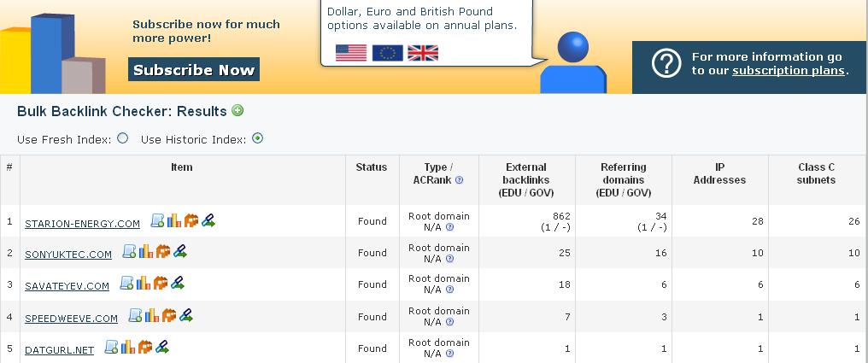The height and width of the screenshot is (363, 868).
Task: Click the scroll report icon for SPEEDWEEVE.COM
Action: [x=134, y=315]
